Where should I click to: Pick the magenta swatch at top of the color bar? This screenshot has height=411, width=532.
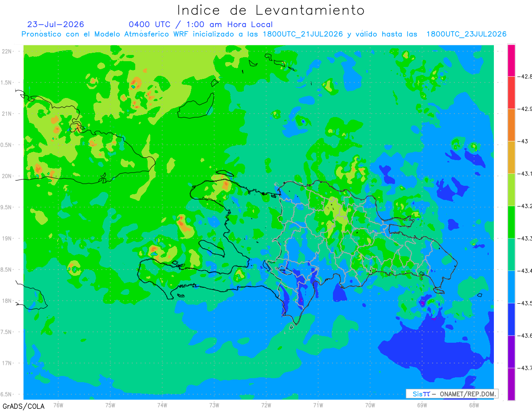(x=511, y=60)
